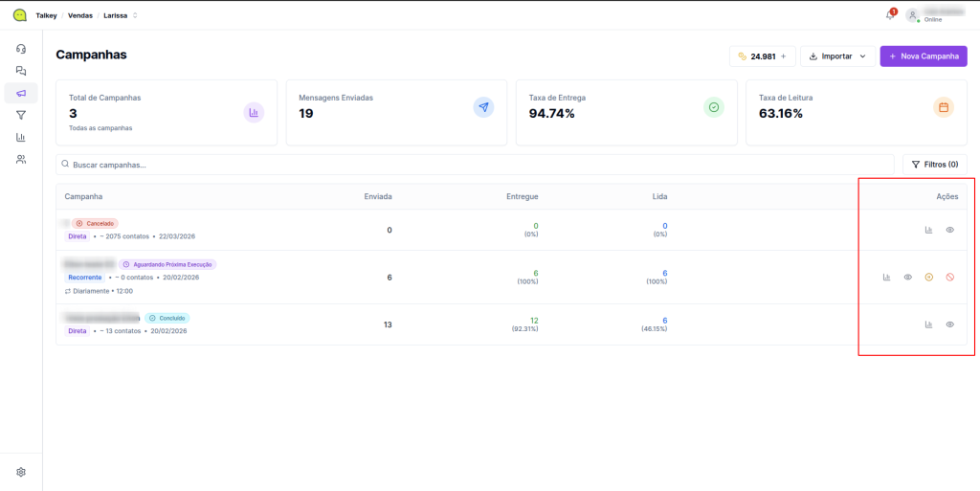Click the eye icon on recurring campaign

(907, 278)
